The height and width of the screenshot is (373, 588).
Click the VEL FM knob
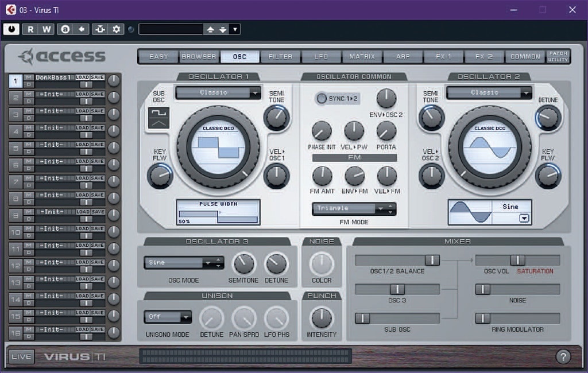click(386, 176)
